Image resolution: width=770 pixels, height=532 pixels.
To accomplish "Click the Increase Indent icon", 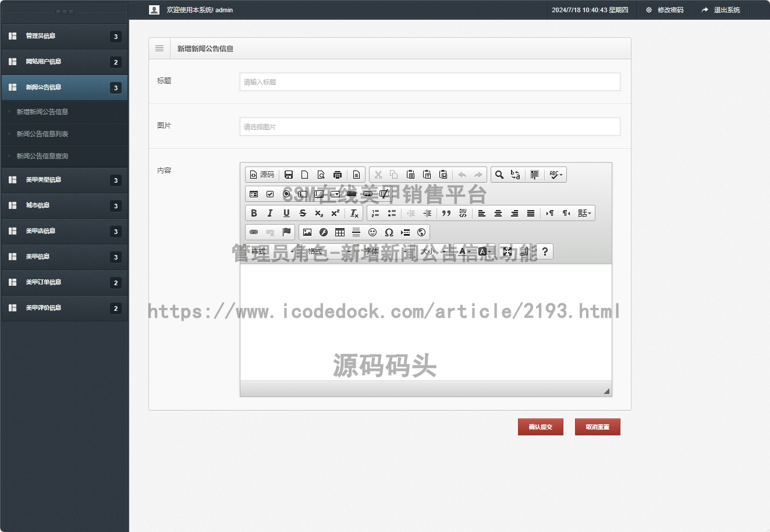I will 427,213.
